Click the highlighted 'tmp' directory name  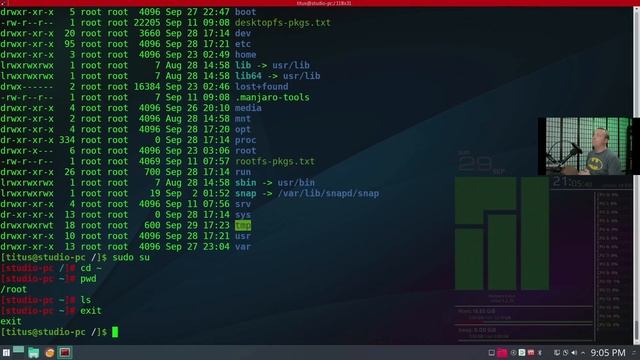(243, 225)
